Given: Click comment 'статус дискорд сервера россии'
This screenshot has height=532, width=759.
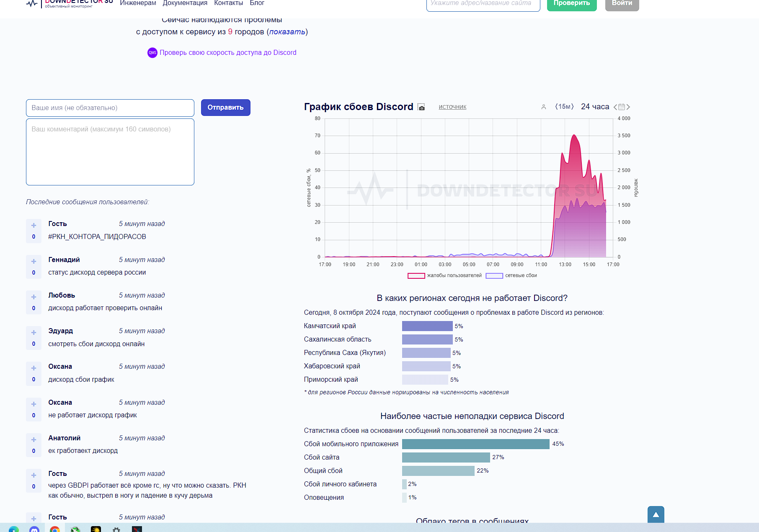Looking at the screenshot, I should pos(97,272).
